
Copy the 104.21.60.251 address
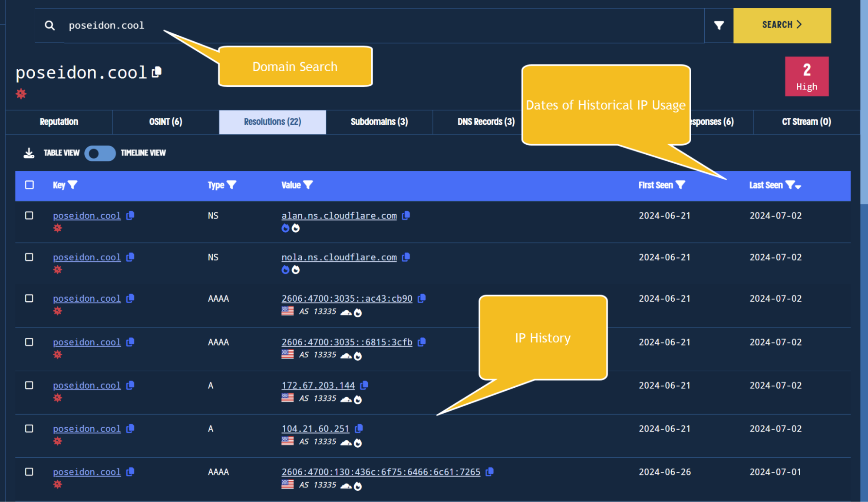(359, 428)
